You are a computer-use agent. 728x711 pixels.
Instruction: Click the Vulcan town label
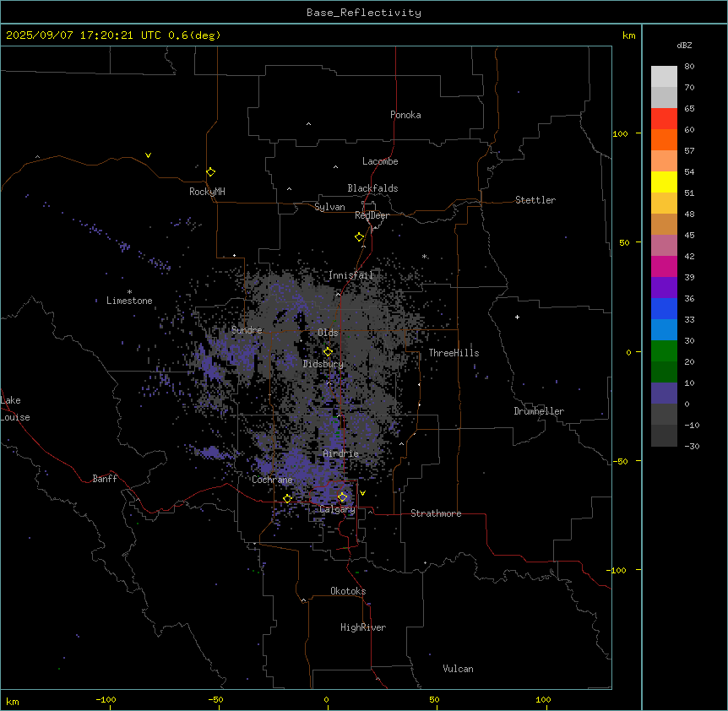pyautogui.click(x=459, y=669)
